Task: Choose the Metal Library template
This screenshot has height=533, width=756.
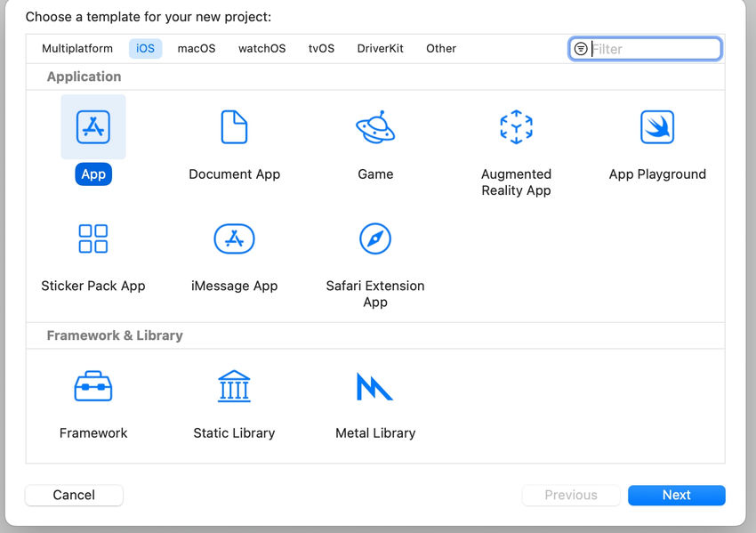Action: (374, 385)
